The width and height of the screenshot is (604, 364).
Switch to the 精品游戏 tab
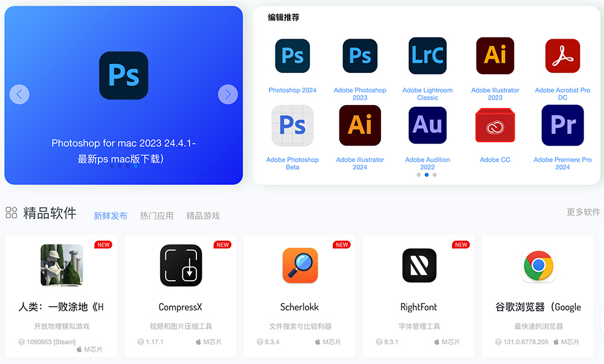pos(202,215)
